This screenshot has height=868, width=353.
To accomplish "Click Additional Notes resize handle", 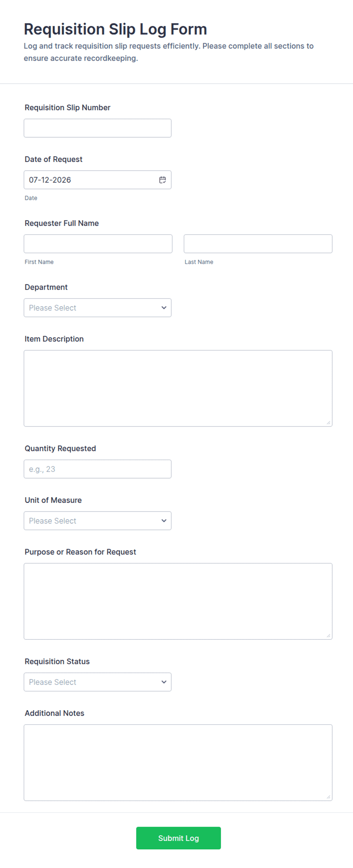I will click(328, 797).
